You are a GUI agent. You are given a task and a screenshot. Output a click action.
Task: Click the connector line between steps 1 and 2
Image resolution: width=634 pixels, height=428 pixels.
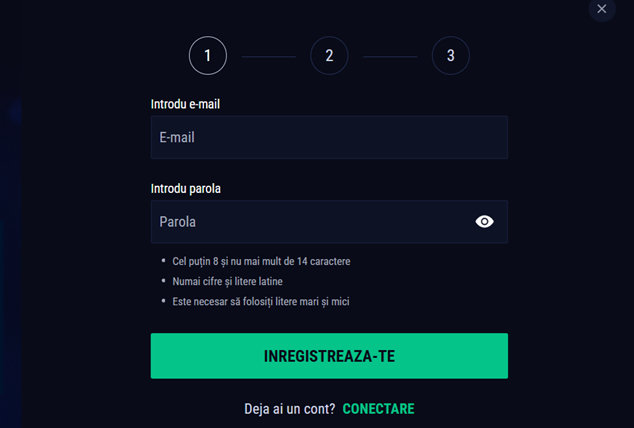point(268,57)
